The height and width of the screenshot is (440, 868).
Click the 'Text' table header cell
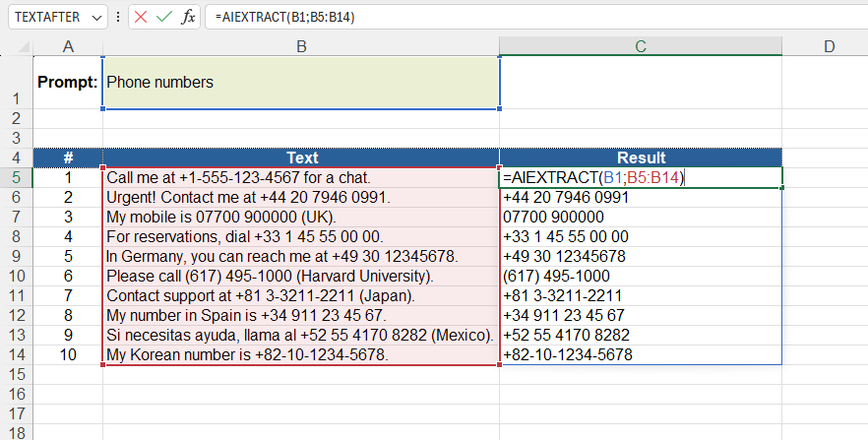click(301, 157)
